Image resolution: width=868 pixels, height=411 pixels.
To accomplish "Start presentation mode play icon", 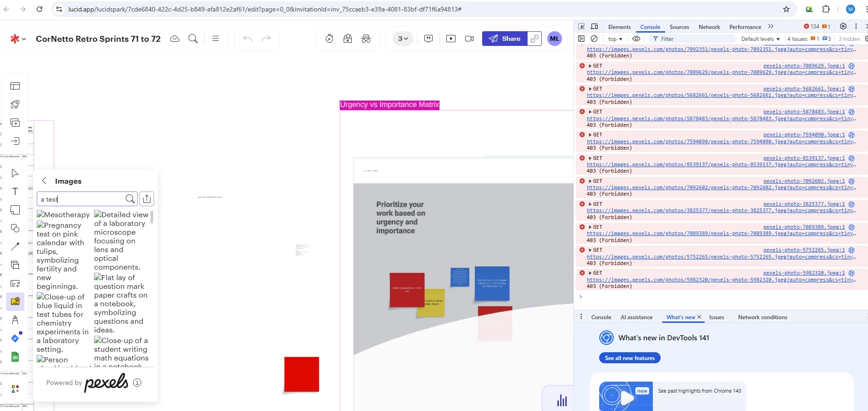I will click(451, 39).
